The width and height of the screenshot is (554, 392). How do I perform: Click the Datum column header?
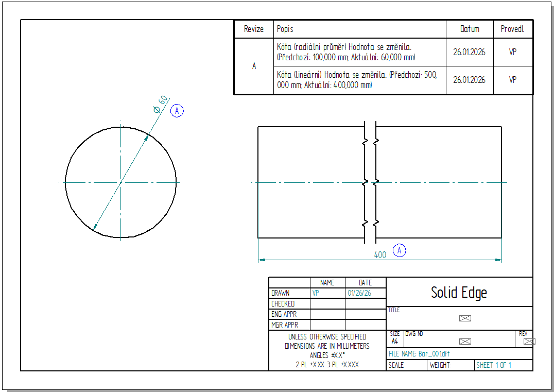pos(470,29)
